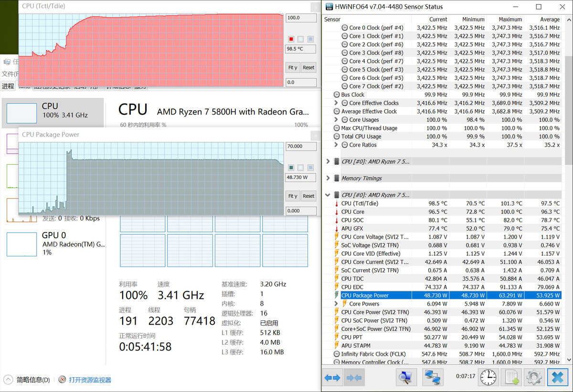Expand the Core Ratios row
Screen dimensions: 573x392
tap(337, 145)
